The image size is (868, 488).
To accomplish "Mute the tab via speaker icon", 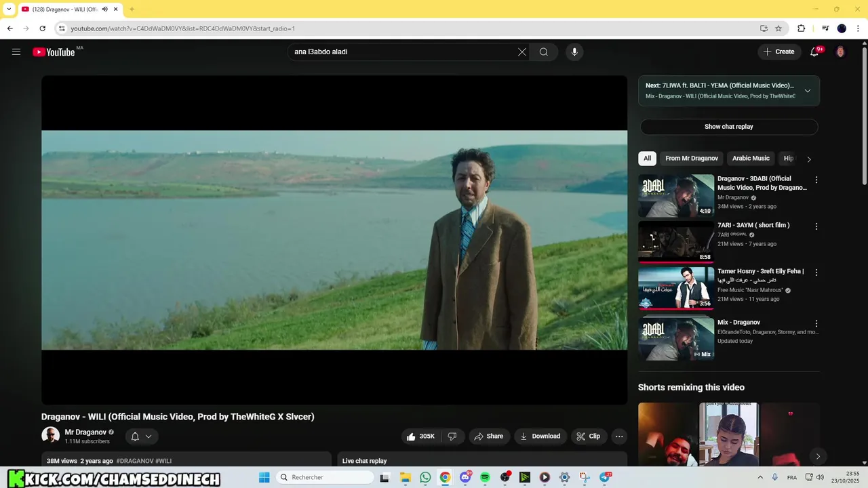I will pos(105,9).
